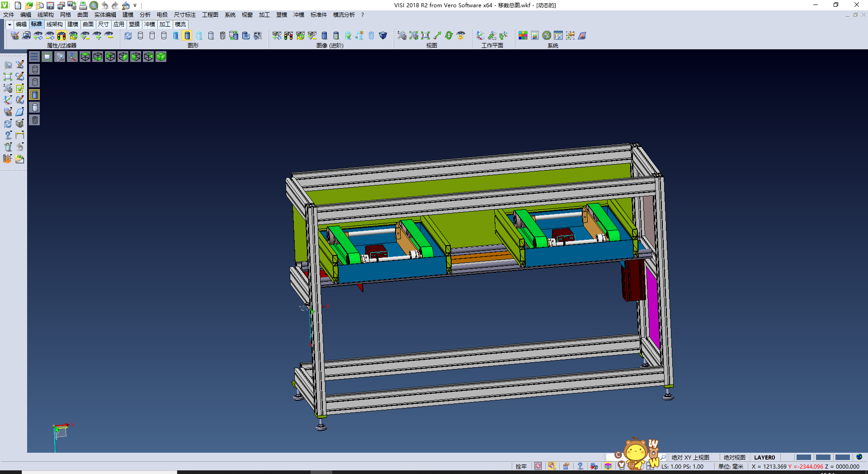Viewport: 868px width, 474px height.
Task: Open the 分析 menu
Action: point(145,15)
